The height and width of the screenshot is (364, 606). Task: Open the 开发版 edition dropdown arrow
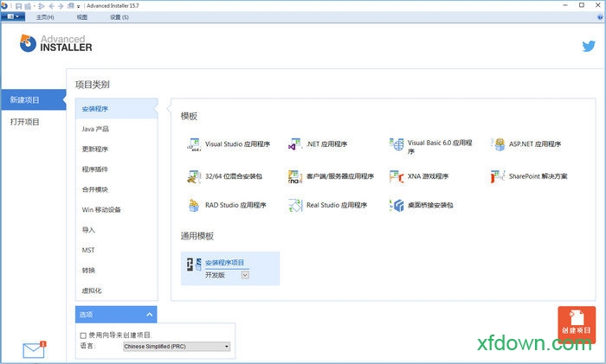pos(245,275)
